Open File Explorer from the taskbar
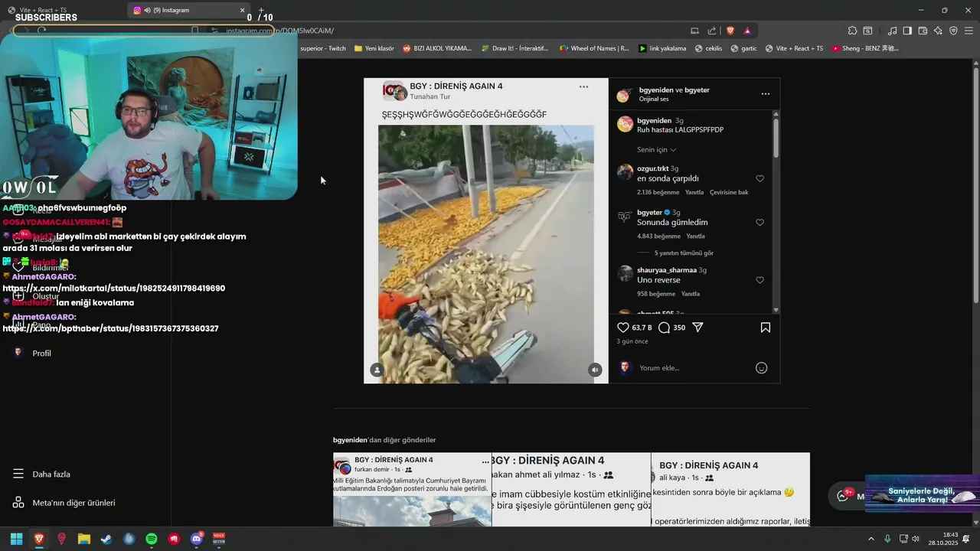The height and width of the screenshot is (551, 980). pyautogui.click(x=84, y=539)
